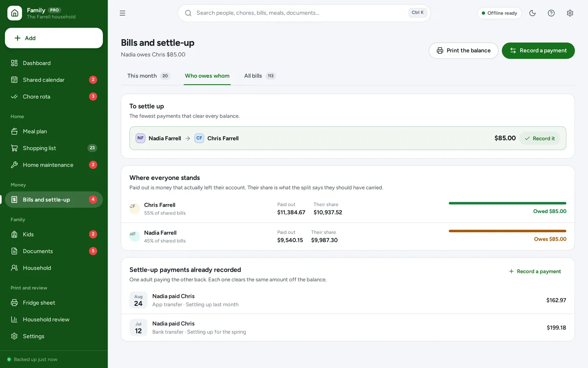The width and height of the screenshot is (588, 368).
Task: Click the green Record a payment button
Action: [538, 50]
